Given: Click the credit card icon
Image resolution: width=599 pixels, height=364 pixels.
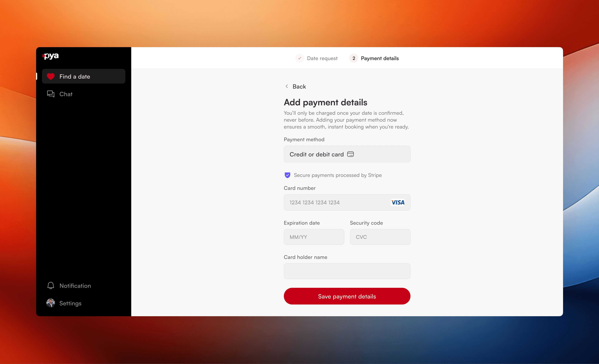Looking at the screenshot, I should point(350,154).
